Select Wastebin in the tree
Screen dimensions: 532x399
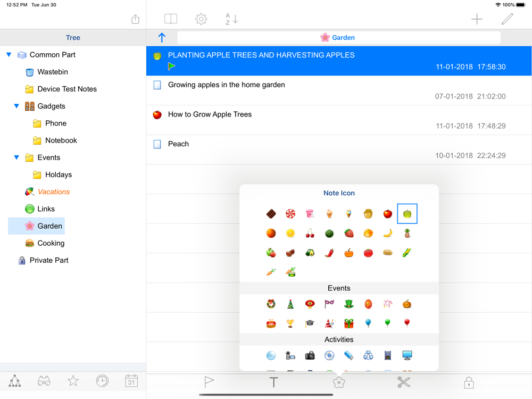(x=47, y=72)
